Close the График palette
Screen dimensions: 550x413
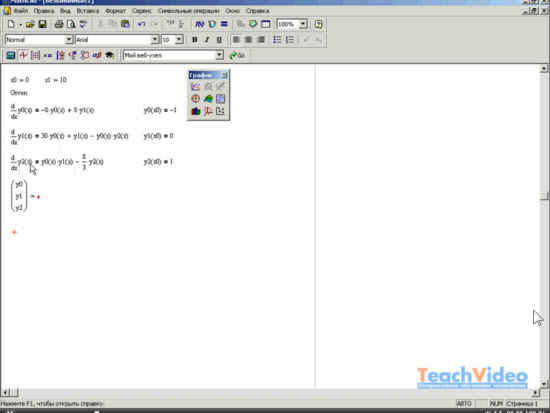(x=224, y=75)
